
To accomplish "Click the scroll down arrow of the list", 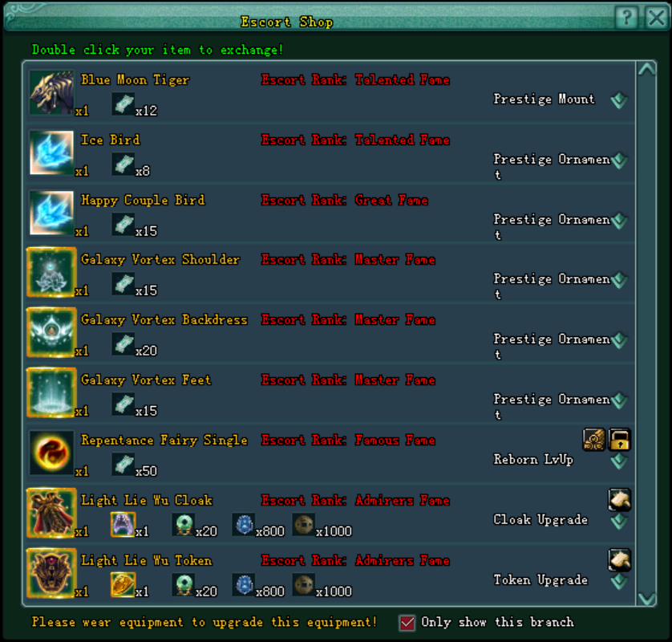I will point(646,598).
